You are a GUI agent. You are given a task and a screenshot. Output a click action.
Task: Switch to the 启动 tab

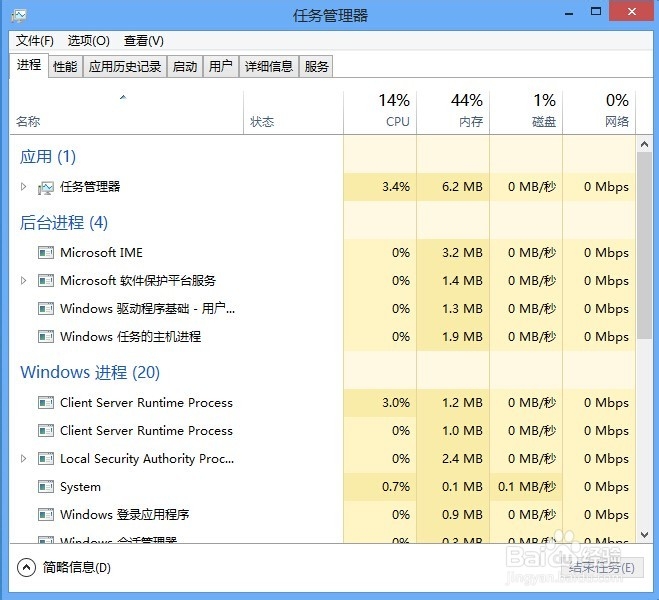tap(185, 66)
